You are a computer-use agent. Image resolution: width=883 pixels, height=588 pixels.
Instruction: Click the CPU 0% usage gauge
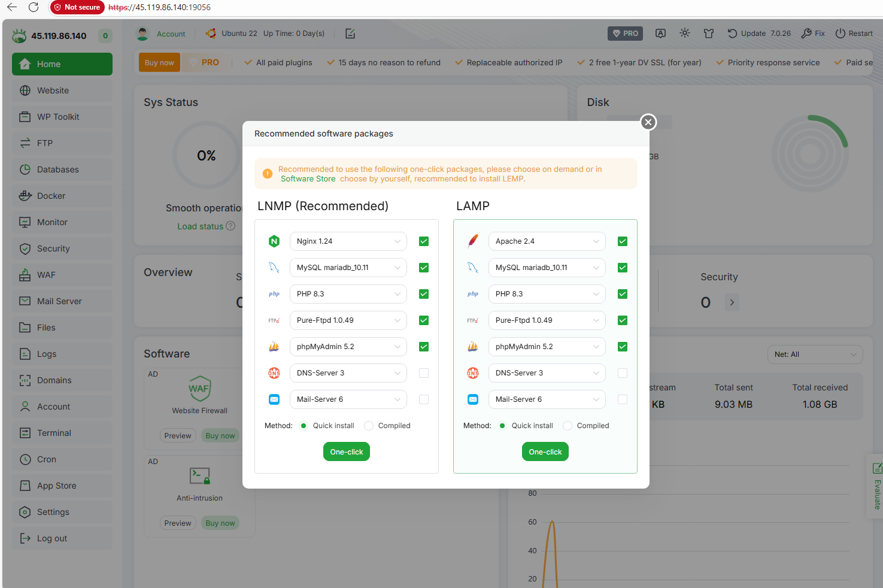[x=207, y=156]
